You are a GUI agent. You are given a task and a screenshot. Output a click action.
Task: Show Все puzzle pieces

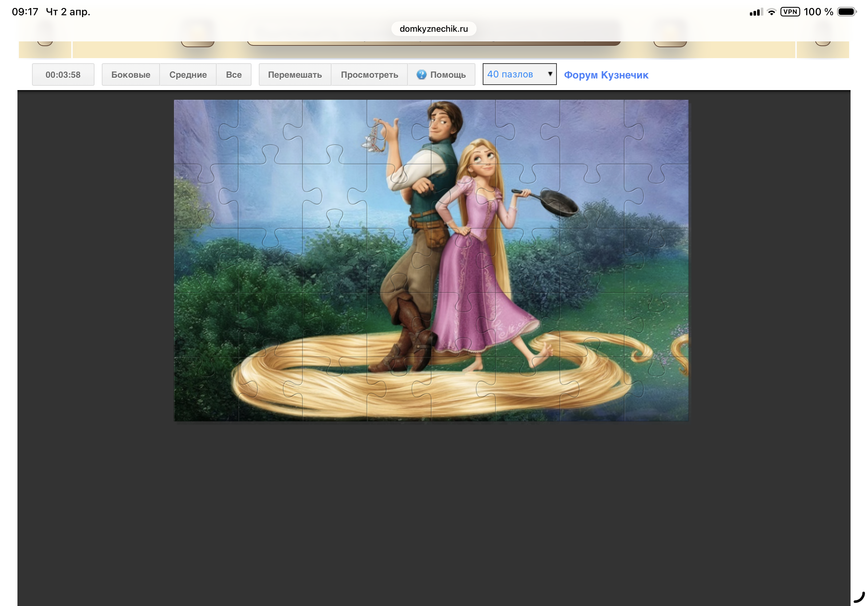tap(234, 75)
